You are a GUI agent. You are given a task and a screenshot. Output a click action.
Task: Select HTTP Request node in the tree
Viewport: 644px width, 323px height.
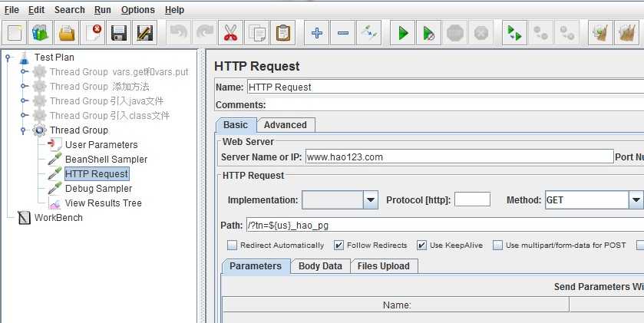97,174
